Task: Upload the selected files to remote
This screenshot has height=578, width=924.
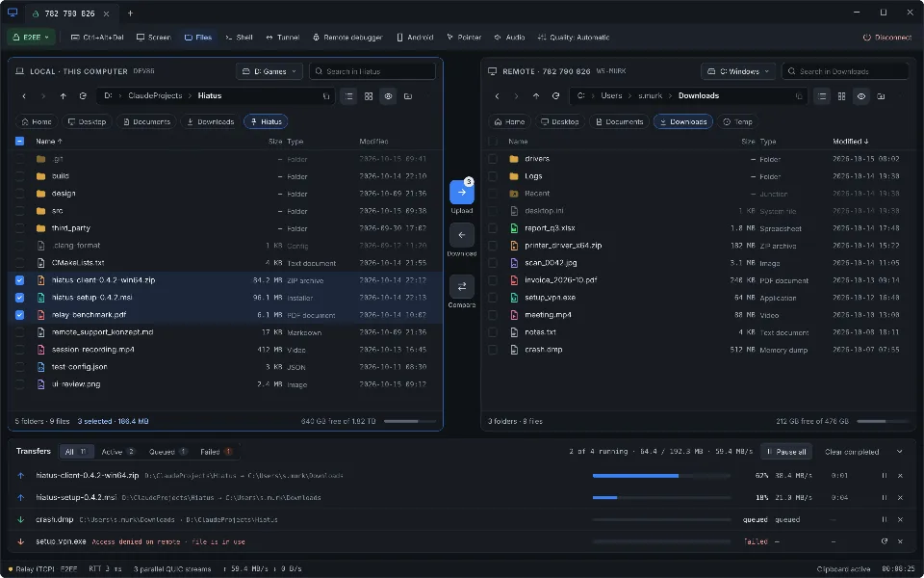Action: (x=461, y=193)
